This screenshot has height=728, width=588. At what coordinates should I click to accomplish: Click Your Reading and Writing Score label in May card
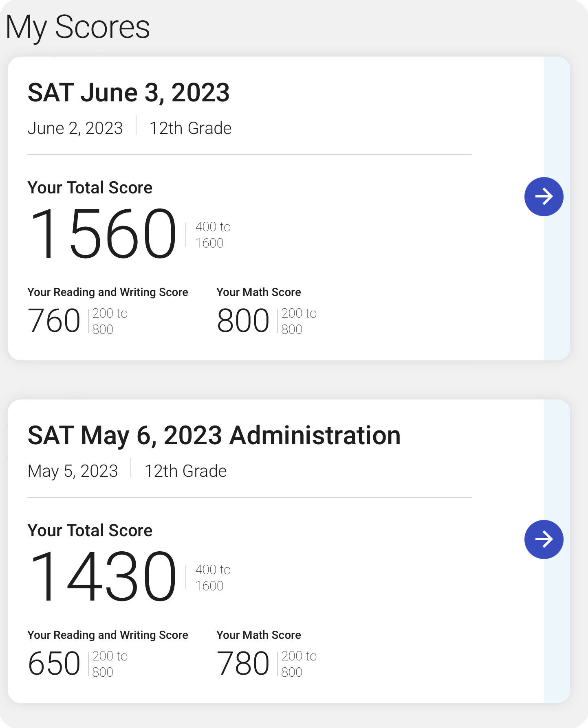point(108,635)
